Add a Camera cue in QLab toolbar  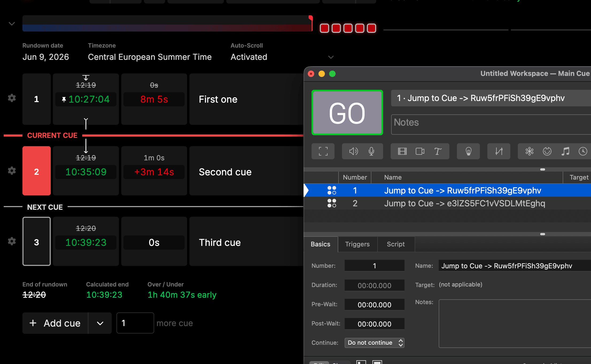click(420, 151)
